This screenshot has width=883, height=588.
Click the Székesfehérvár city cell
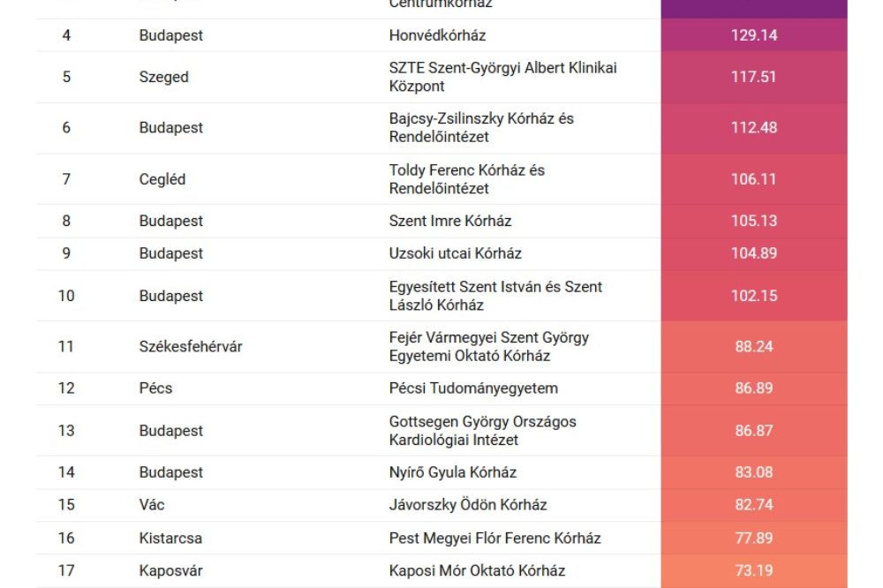tap(190, 346)
